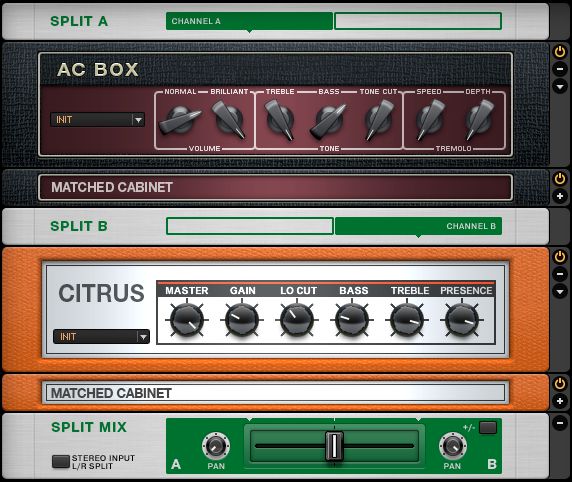This screenshot has width=572, height=482.
Task: Toggle power on AC Box amplifier
Action: click(x=560, y=52)
